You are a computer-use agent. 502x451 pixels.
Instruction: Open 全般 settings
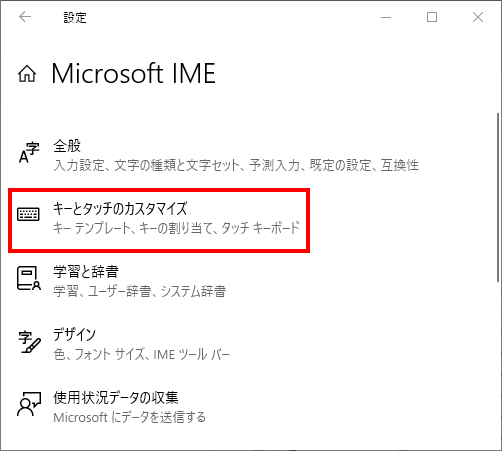click(67, 146)
